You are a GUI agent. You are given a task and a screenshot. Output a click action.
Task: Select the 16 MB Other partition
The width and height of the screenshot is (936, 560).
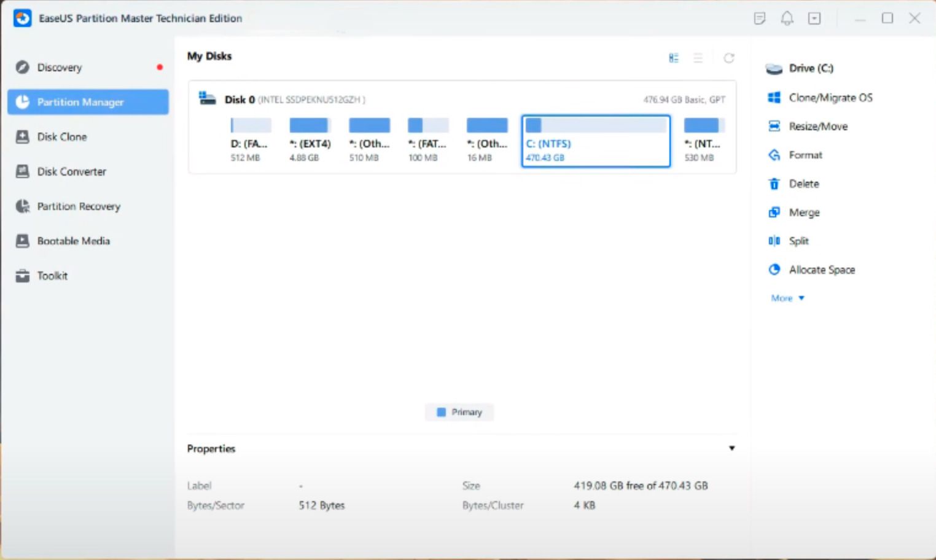[487, 141]
